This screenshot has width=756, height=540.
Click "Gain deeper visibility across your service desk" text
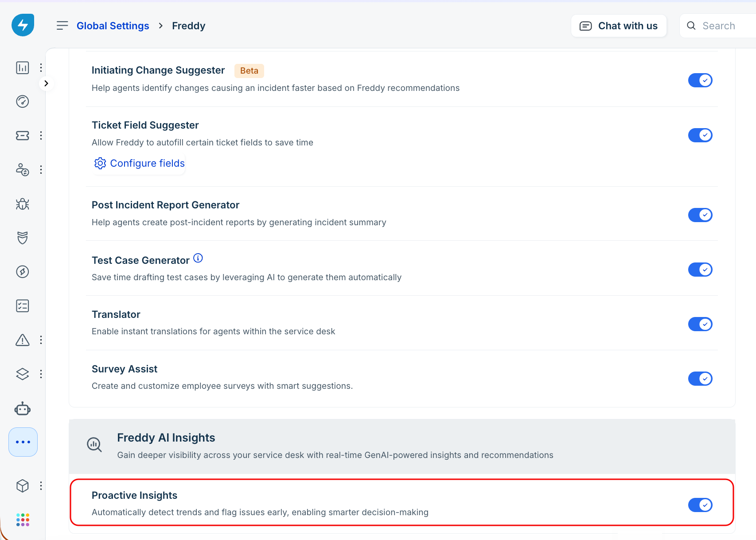click(335, 455)
